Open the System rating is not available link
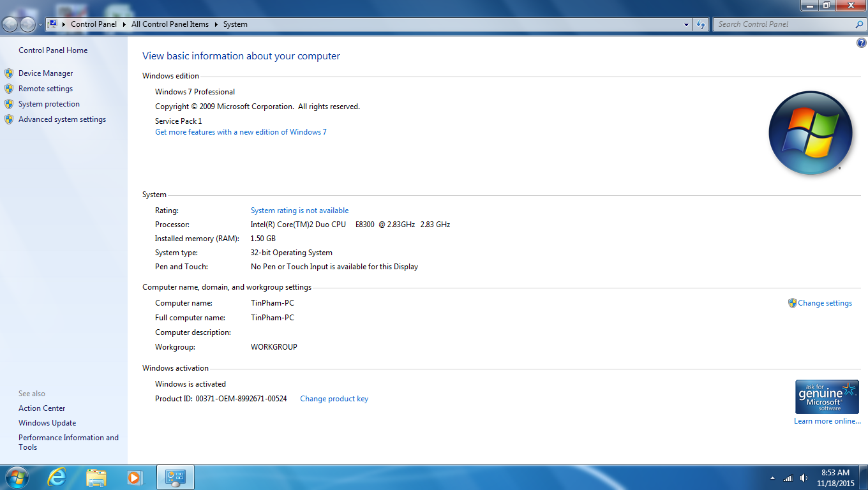Image resolution: width=868 pixels, height=490 pixels. coord(299,211)
